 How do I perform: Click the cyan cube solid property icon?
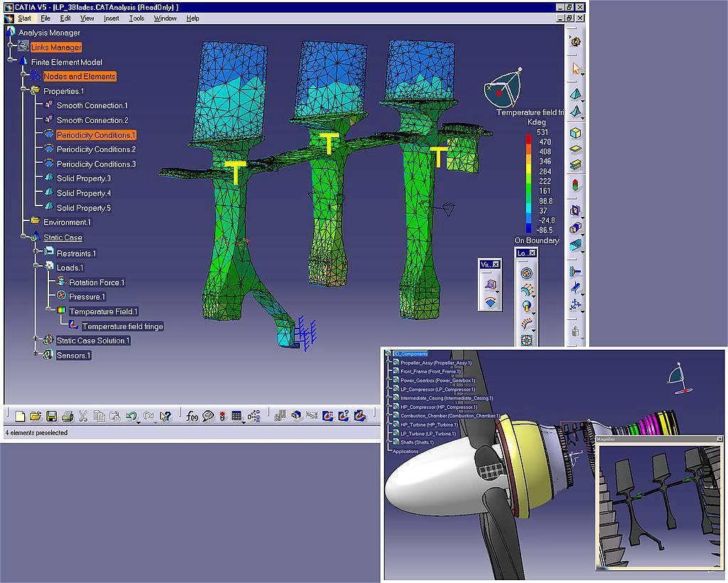tap(576, 133)
